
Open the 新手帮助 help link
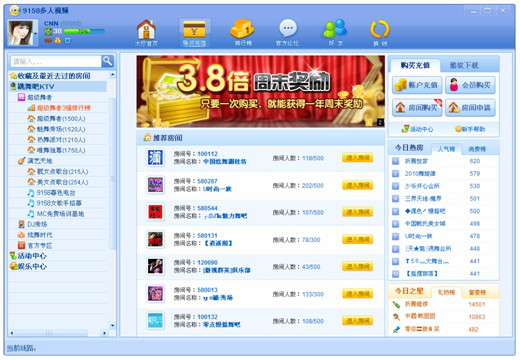(x=470, y=129)
